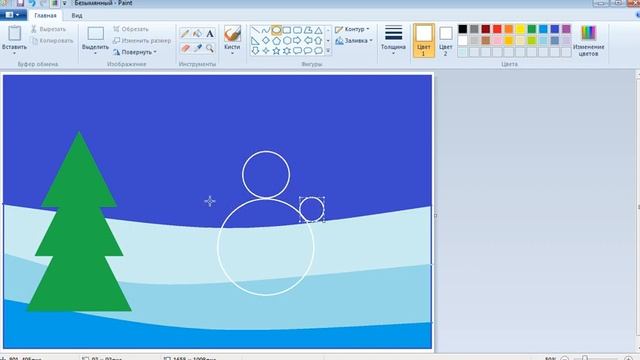Open the Выделить dropdown arrow
This screenshot has height=360, width=640.
[x=96, y=53]
